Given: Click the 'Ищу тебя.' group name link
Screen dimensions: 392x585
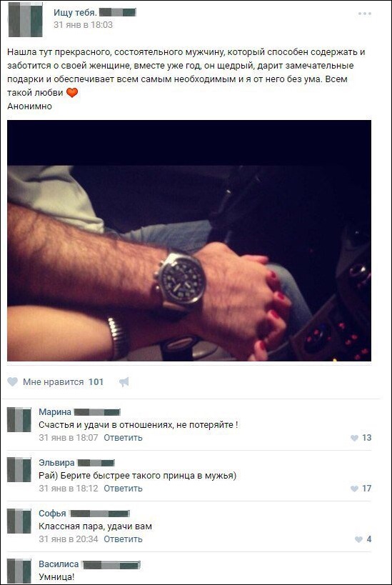Looking at the screenshot, I should 76,13.
